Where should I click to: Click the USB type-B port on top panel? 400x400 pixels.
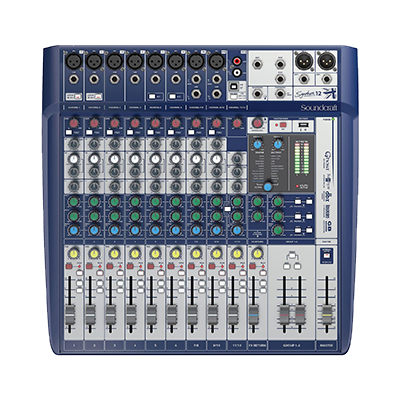[x=234, y=86]
